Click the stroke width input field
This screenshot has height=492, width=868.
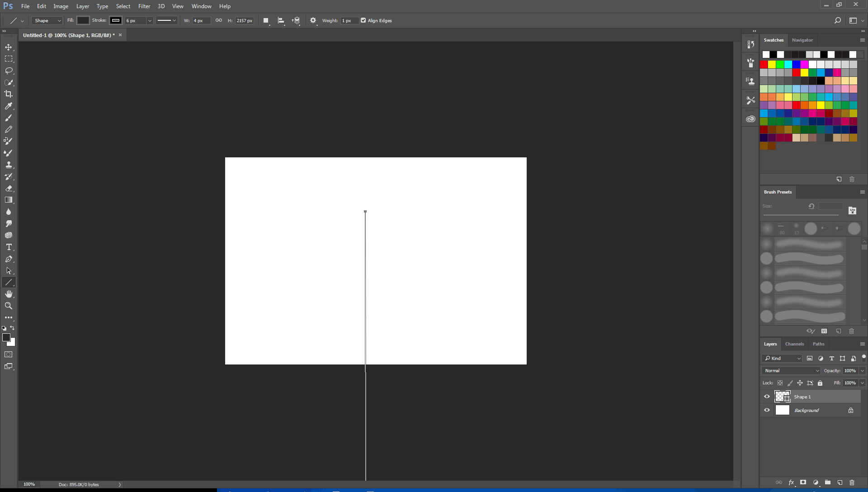pyautogui.click(x=133, y=20)
